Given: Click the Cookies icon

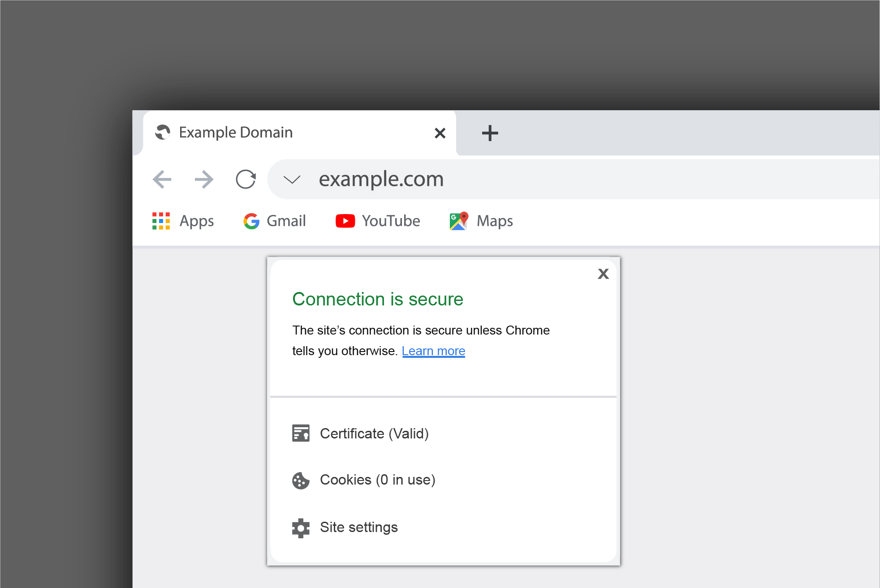Looking at the screenshot, I should [x=302, y=479].
